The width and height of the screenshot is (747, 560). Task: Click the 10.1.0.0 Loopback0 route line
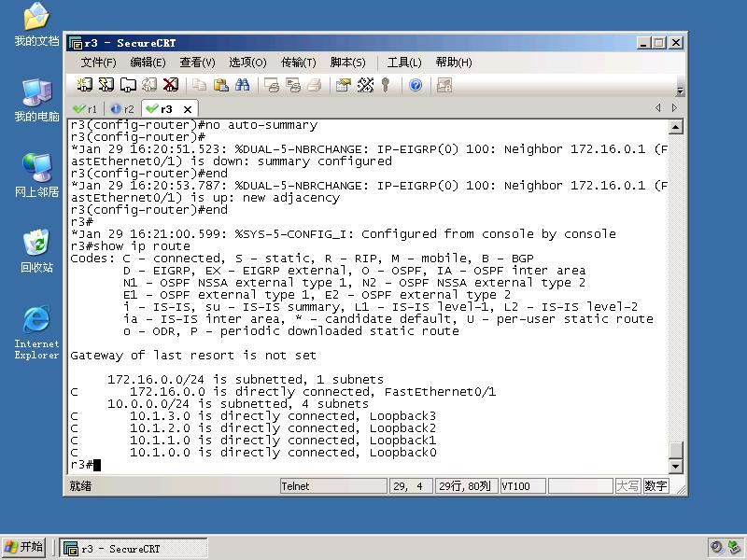pyautogui.click(x=253, y=453)
